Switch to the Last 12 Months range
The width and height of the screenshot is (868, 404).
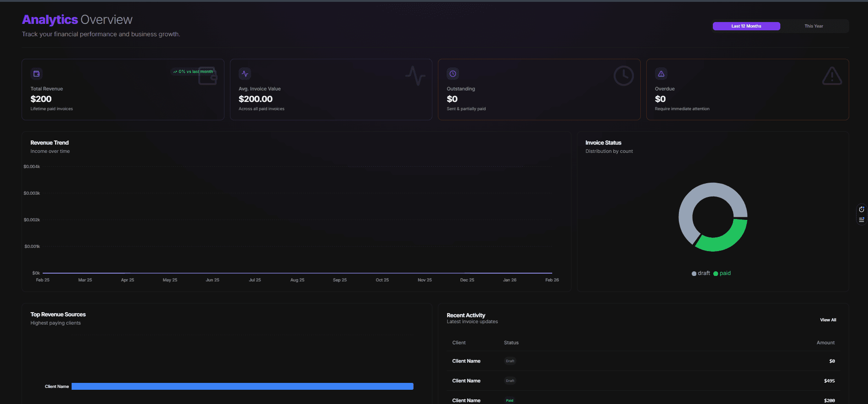(x=746, y=26)
